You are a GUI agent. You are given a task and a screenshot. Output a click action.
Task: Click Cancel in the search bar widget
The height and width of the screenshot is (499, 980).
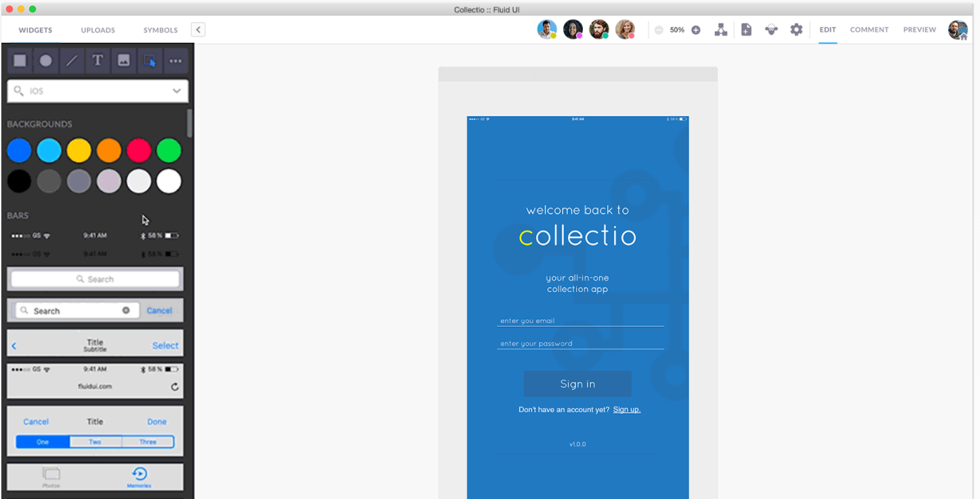pyautogui.click(x=160, y=311)
